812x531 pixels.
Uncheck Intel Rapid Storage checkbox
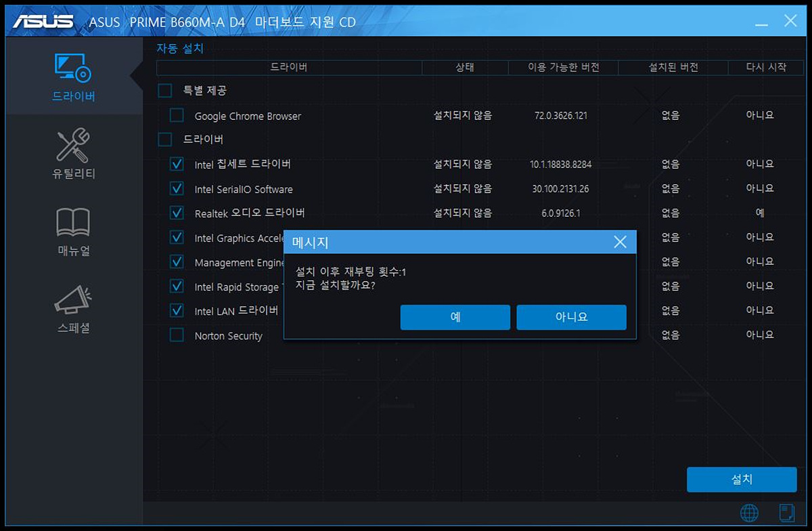tap(177, 286)
